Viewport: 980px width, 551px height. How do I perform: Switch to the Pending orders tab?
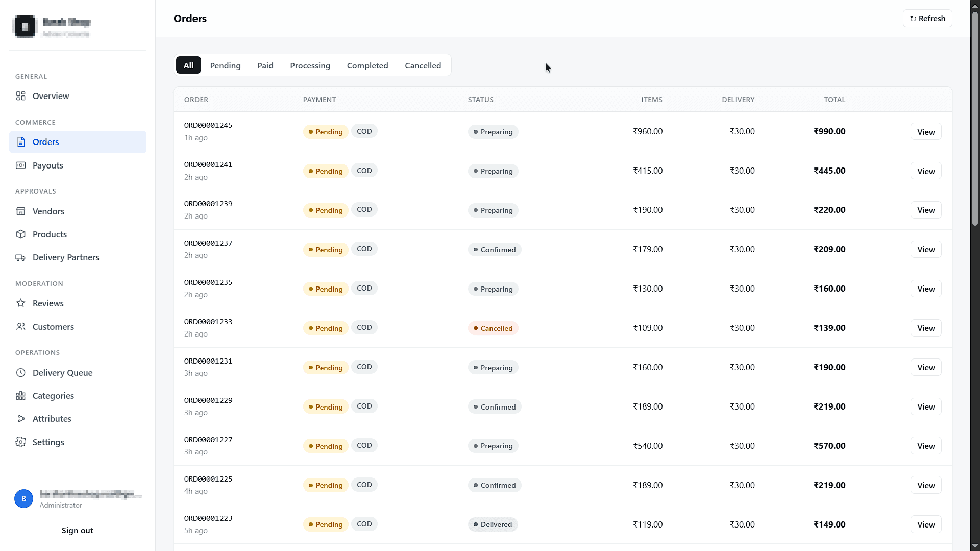click(225, 65)
